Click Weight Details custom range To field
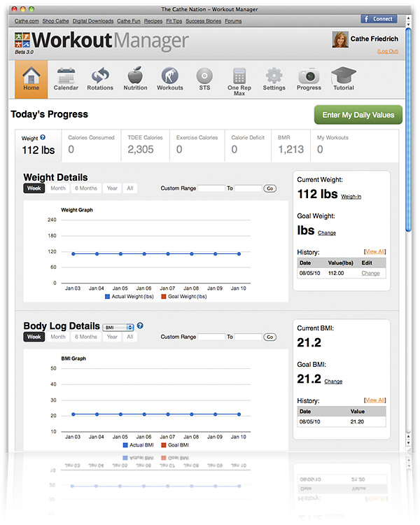 (248, 188)
